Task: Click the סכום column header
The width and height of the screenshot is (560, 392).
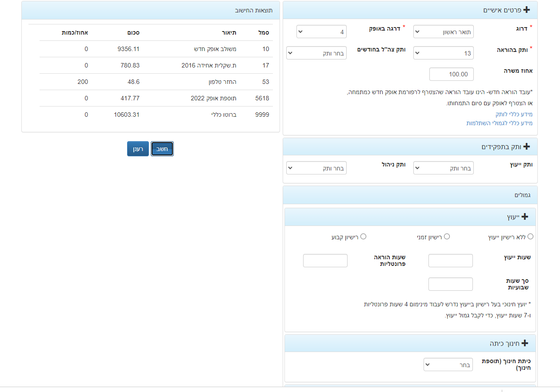Action: point(133,32)
